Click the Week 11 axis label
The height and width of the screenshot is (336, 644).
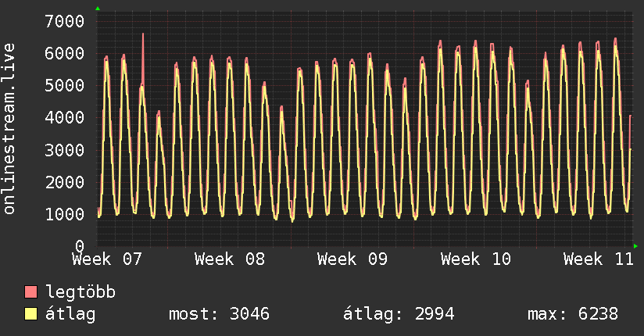599,259
